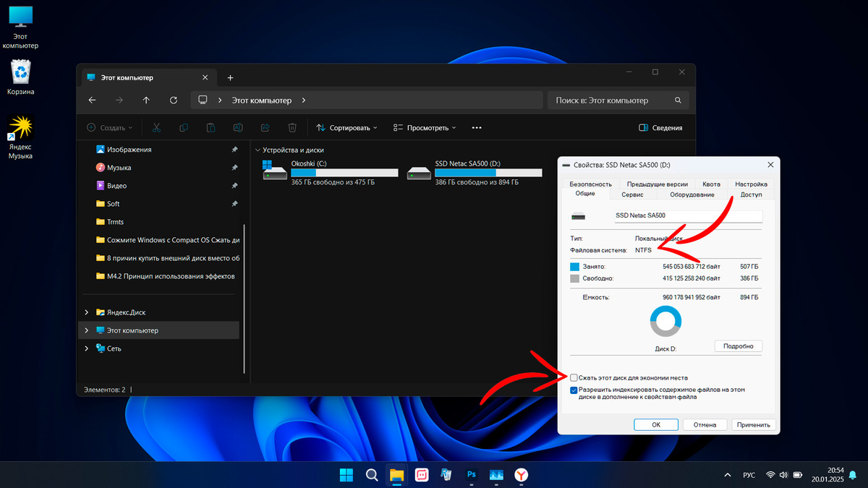The width and height of the screenshot is (868, 488).
Task: Switch to the Оборудование tab
Action: coord(692,194)
